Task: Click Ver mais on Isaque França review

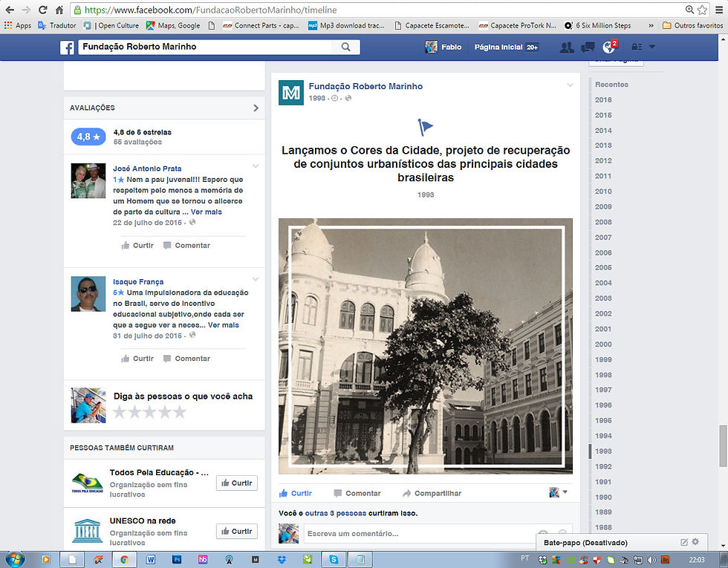Action: click(x=224, y=325)
